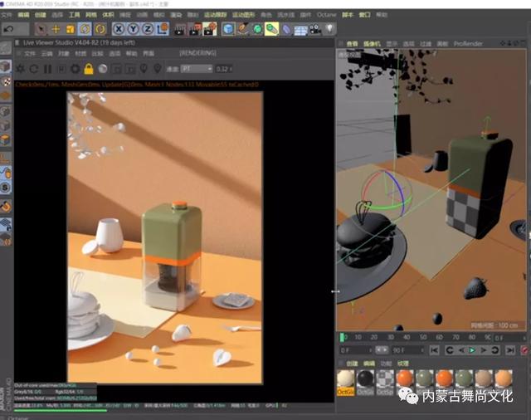The image size is (531, 420).
Task: Open Live Viewer settings gear
Action: pos(76,69)
